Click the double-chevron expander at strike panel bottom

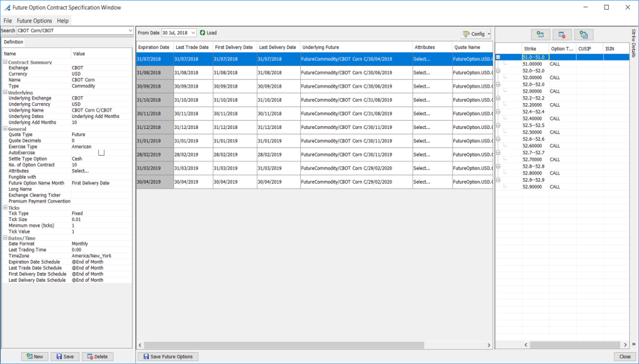[x=633, y=345]
